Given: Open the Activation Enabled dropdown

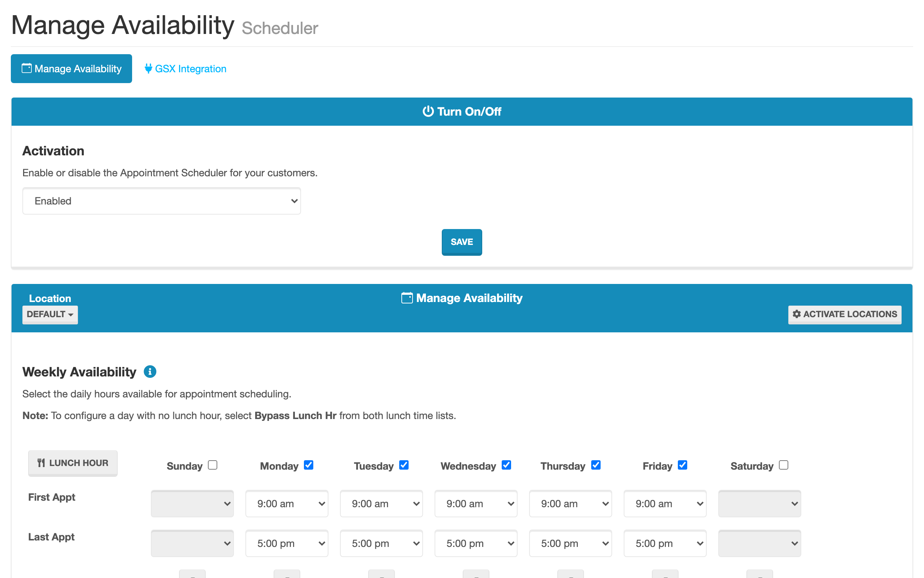Looking at the screenshot, I should [x=161, y=201].
